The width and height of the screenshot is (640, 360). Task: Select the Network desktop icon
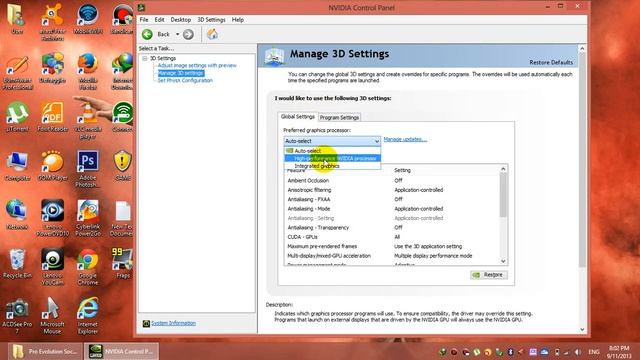click(x=17, y=215)
